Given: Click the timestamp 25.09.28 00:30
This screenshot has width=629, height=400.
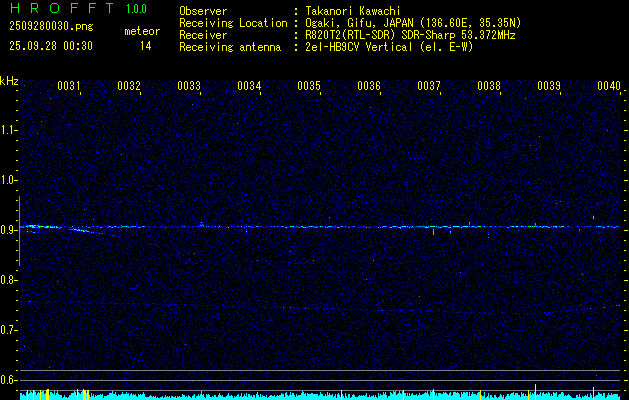Looking at the screenshot, I should [51, 46].
